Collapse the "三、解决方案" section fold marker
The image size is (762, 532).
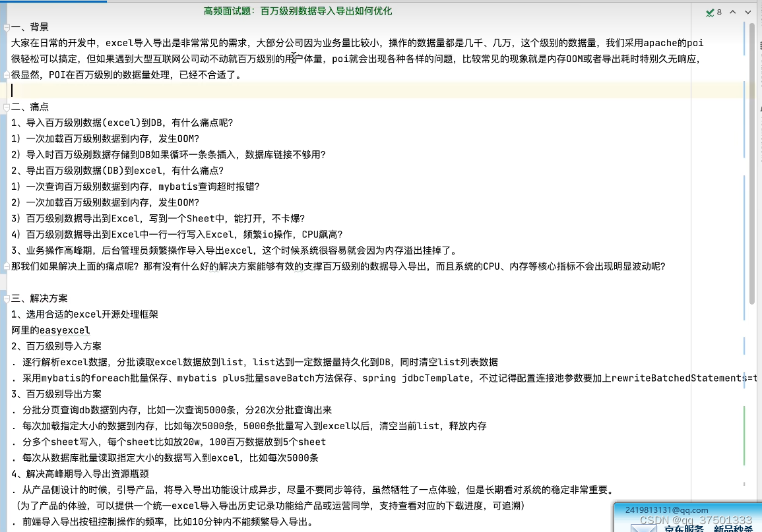[x=5, y=298]
